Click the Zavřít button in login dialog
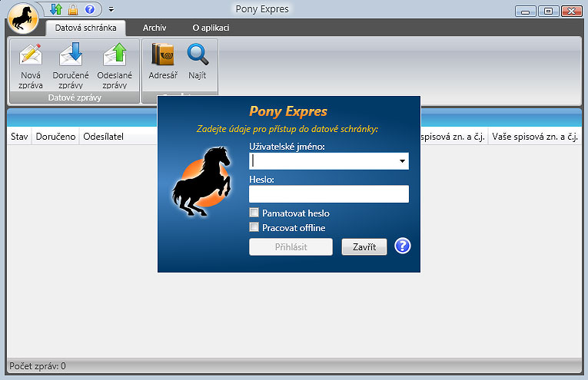588x380 pixels. click(x=364, y=246)
